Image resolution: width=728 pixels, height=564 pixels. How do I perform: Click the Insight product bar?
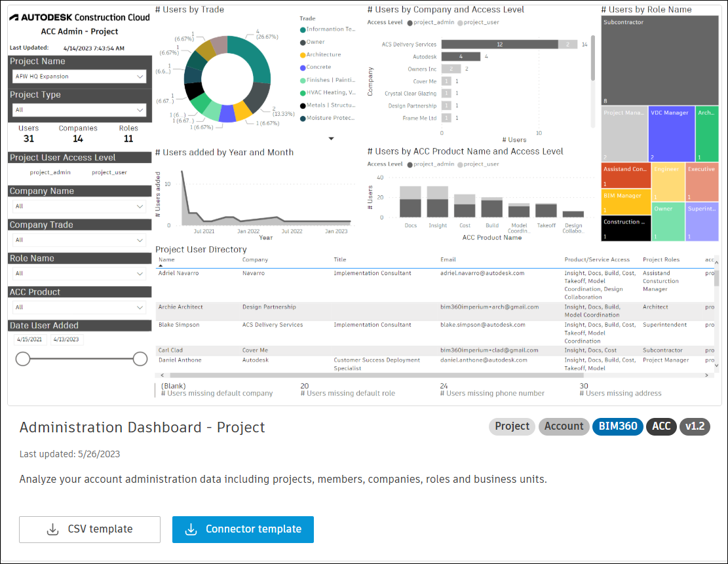pyautogui.click(x=437, y=202)
